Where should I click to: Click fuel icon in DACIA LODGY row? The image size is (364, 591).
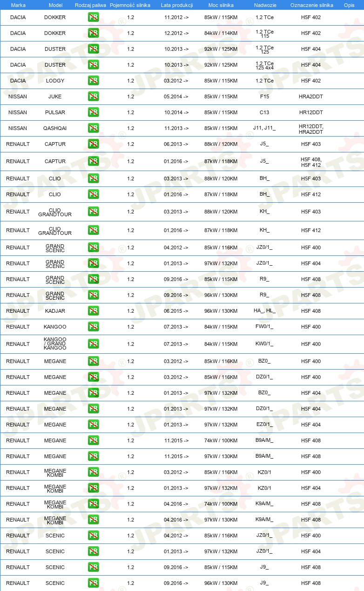pos(93,81)
